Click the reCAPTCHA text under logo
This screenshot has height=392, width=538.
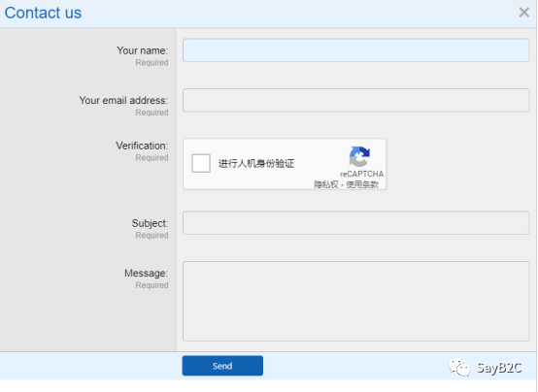click(361, 174)
